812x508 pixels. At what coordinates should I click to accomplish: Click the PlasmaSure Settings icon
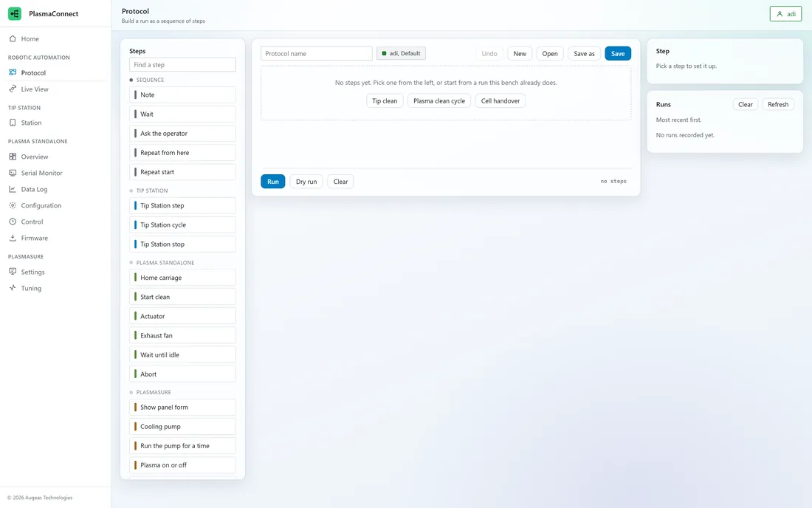[x=13, y=272]
